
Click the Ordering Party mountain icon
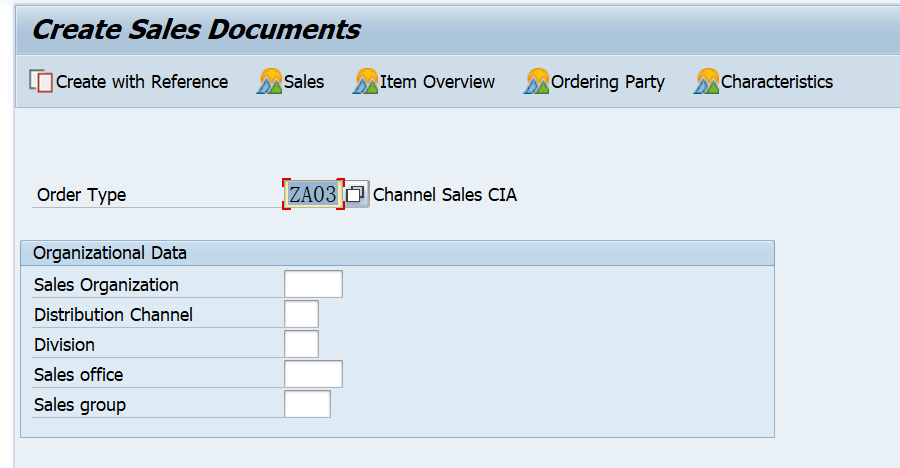tap(537, 82)
